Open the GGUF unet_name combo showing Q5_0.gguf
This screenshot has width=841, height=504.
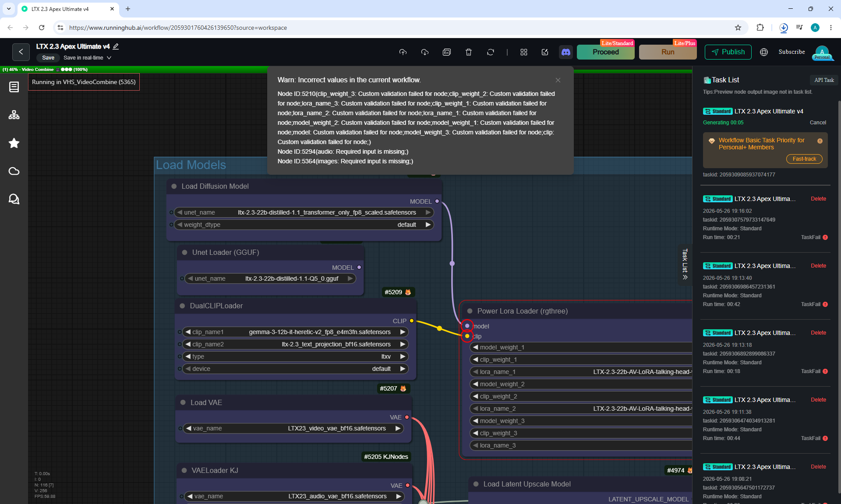tap(270, 278)
